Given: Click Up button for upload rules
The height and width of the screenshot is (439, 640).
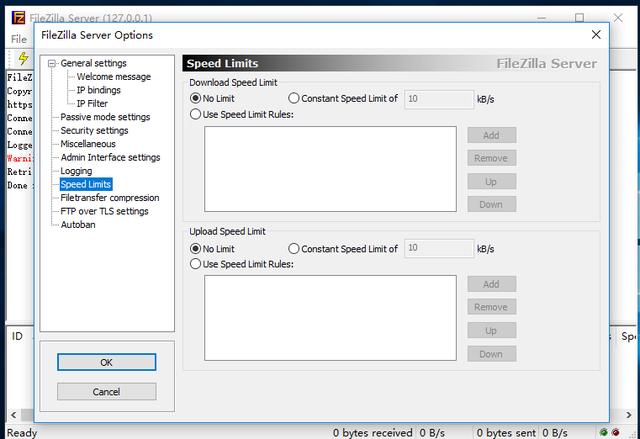Looking at the screenshot, I should point(492,330).
